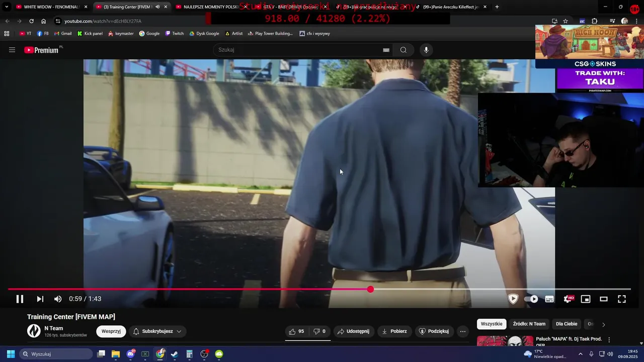
Task: Toggle the autoplay switch
Action: (531, 299)
